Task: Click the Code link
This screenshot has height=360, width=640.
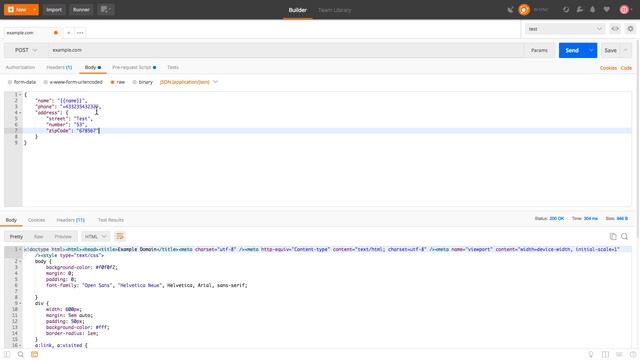Action: 626,68
